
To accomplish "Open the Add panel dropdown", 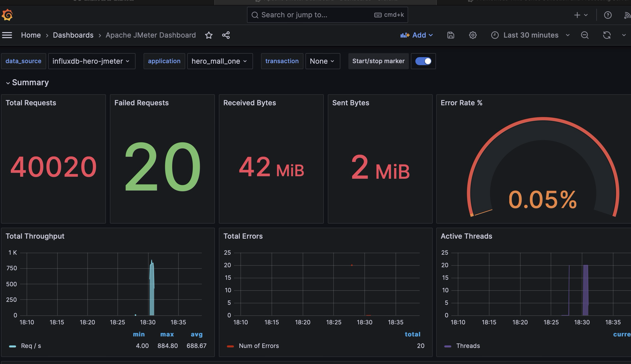I will click(417, 35).
